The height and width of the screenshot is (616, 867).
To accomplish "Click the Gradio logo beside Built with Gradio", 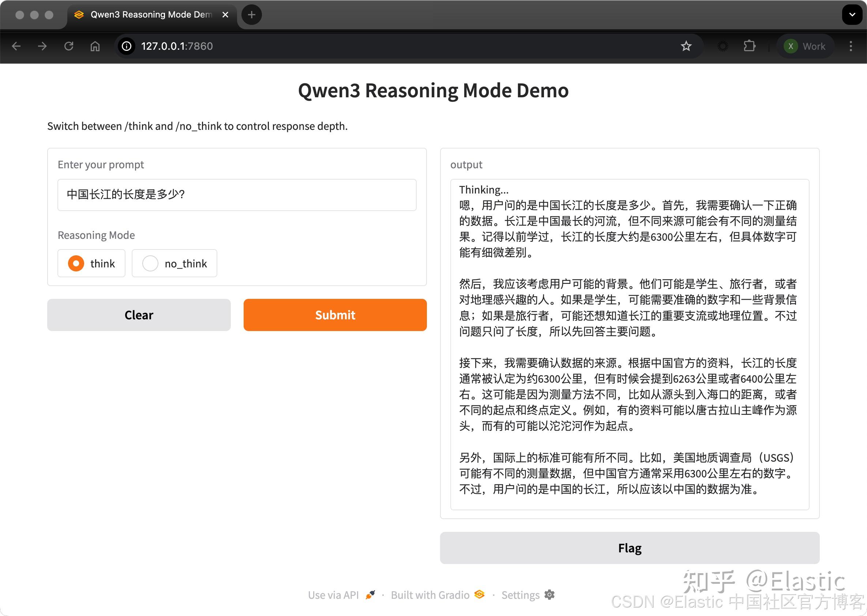I will [x=479, y=595].
